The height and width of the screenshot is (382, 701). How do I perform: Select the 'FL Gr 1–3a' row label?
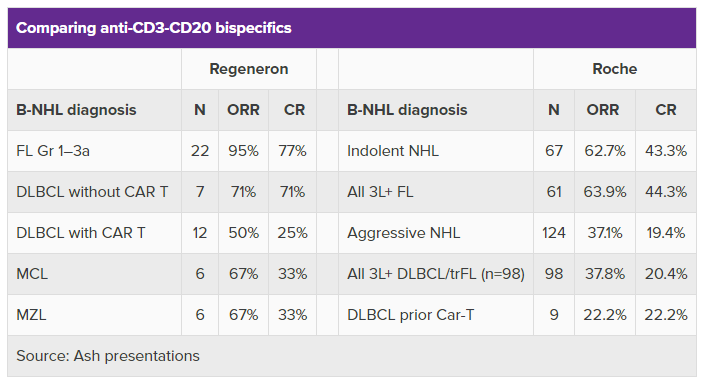[53, 151]
